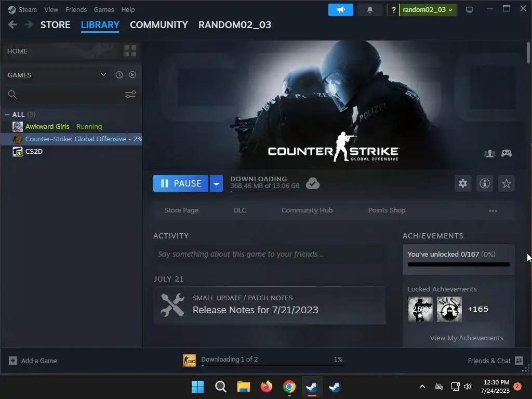Switch to collections grid view icon
The image size is (532, 399).
point(129,51)
